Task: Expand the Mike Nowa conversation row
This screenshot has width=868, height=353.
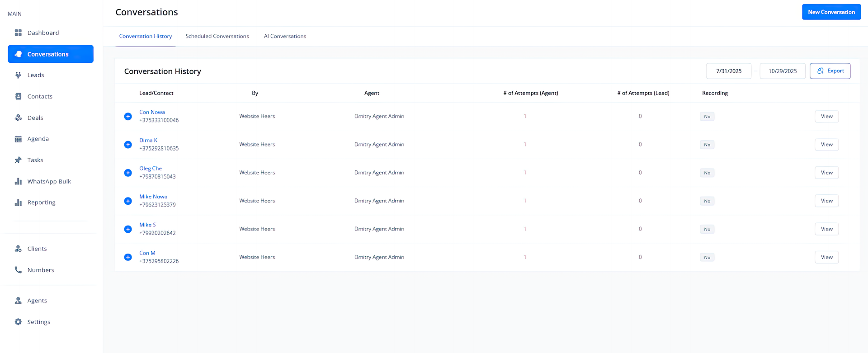Action: pos(128,201)
